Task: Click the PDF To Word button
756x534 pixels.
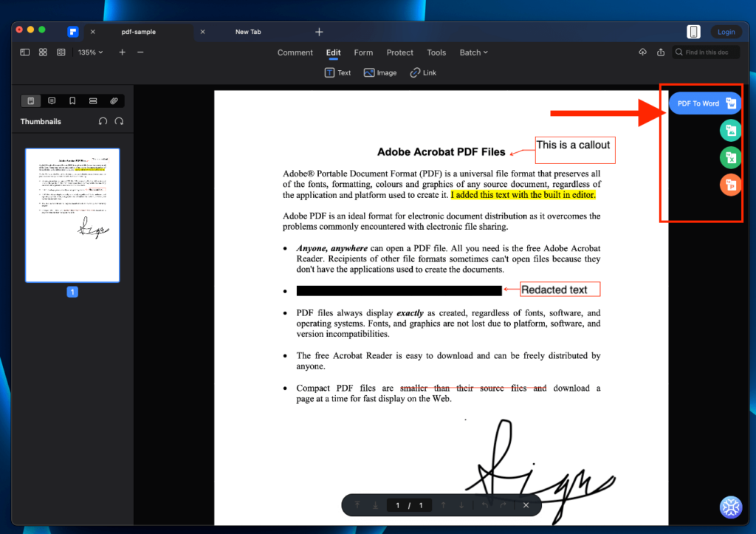Action: [705, 103]
